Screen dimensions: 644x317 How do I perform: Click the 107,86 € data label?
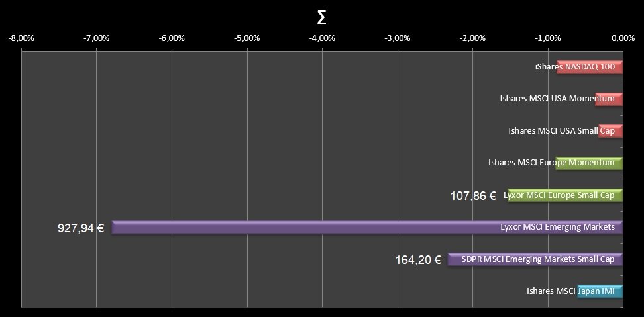(473, 196)
